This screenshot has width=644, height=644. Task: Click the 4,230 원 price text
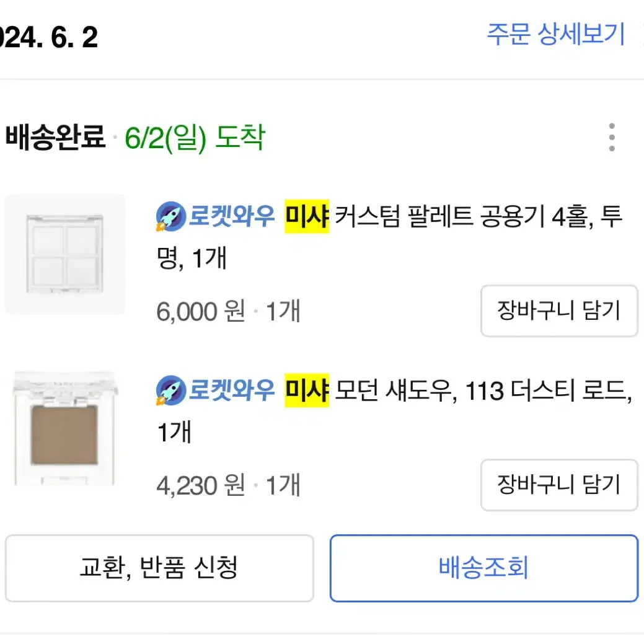(201, 485)
